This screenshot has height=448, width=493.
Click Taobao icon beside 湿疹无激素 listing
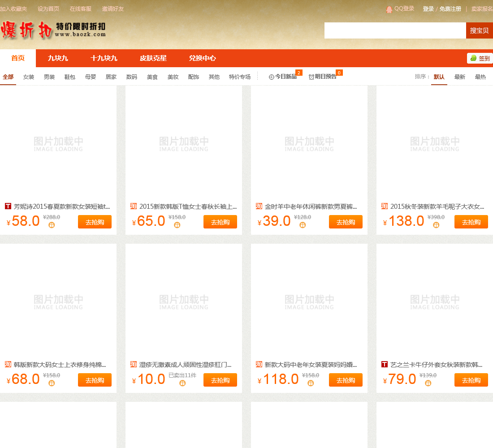coord(133,364)
